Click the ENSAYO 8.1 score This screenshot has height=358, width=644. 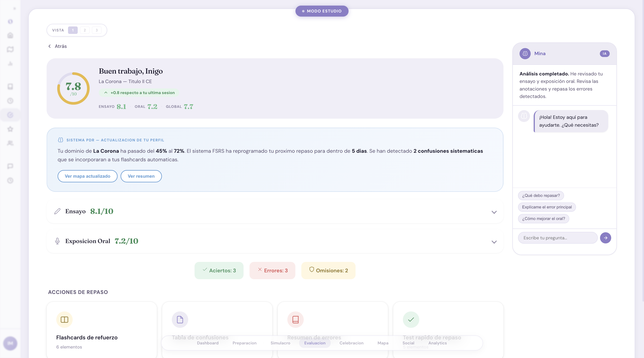(x=113, y=107)
